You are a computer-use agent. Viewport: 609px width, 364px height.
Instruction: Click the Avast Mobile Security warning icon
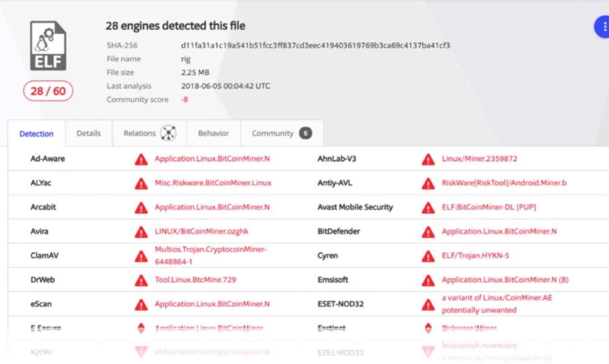coord(428,207)
